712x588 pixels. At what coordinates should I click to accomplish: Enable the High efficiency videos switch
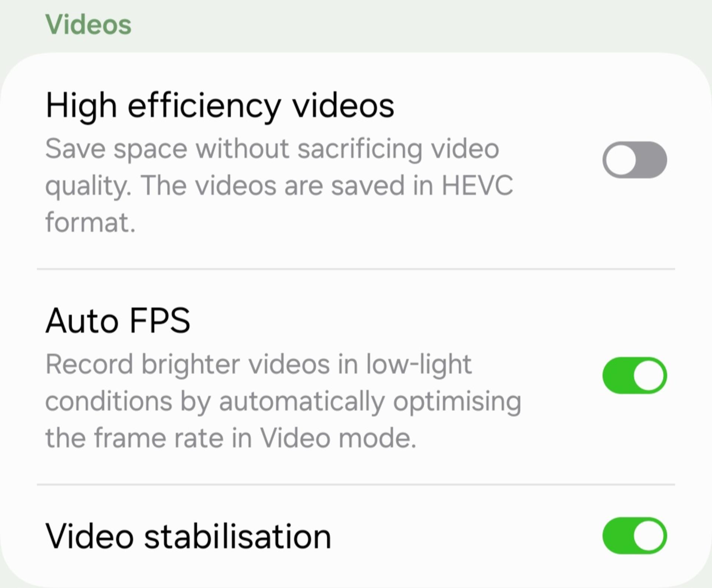coord(634,160)
